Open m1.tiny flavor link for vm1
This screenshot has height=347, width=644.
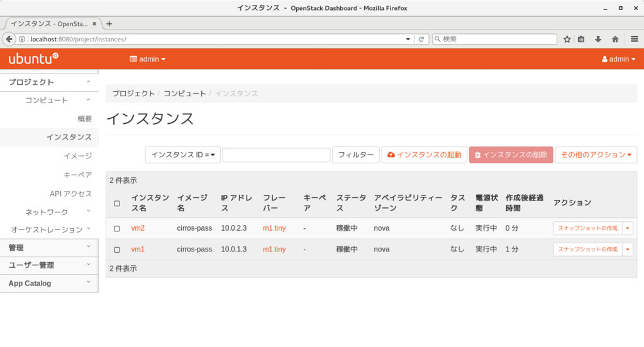coord(274,250)
